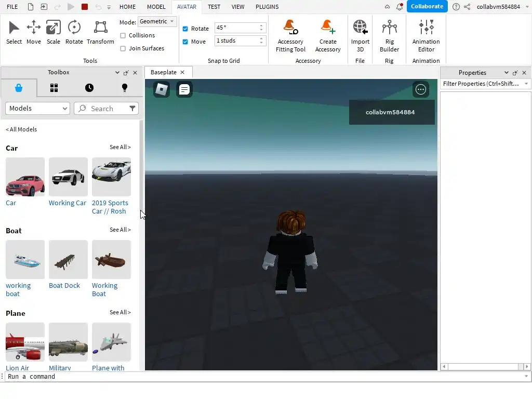Open the Toolbox Recent clock tab
The image size is (532, 399).
[89, 88]
